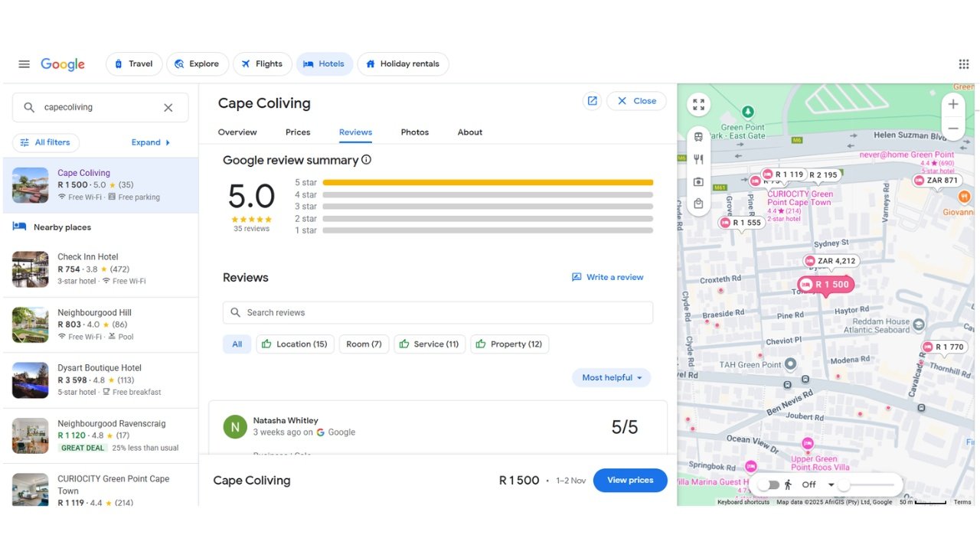Screen dimensions: 980x551
Task: Open the Google apps grid icon
Action: point(964,64)
